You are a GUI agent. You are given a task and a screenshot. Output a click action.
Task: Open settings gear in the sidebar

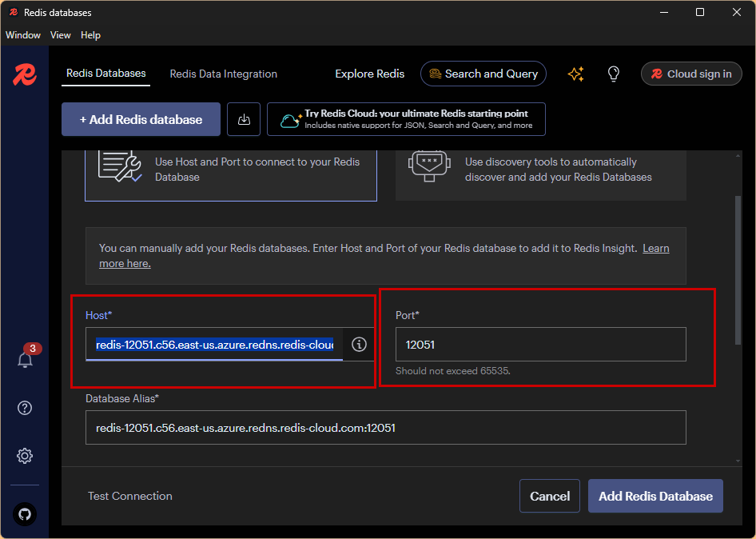25,456
